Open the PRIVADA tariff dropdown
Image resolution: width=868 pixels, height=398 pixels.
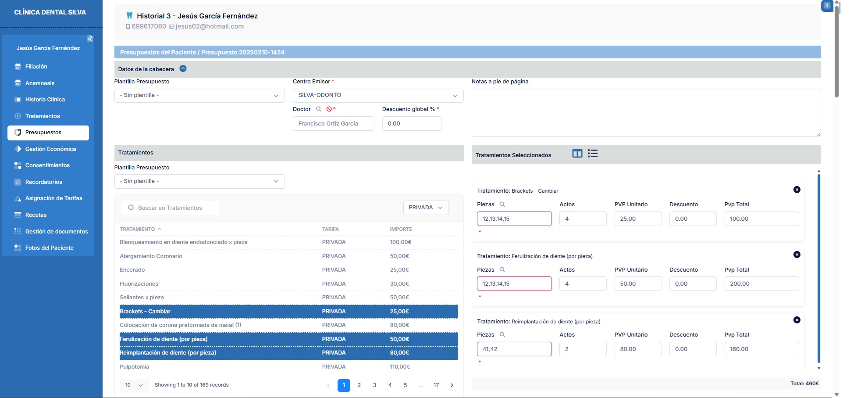[x=426, y=208]
